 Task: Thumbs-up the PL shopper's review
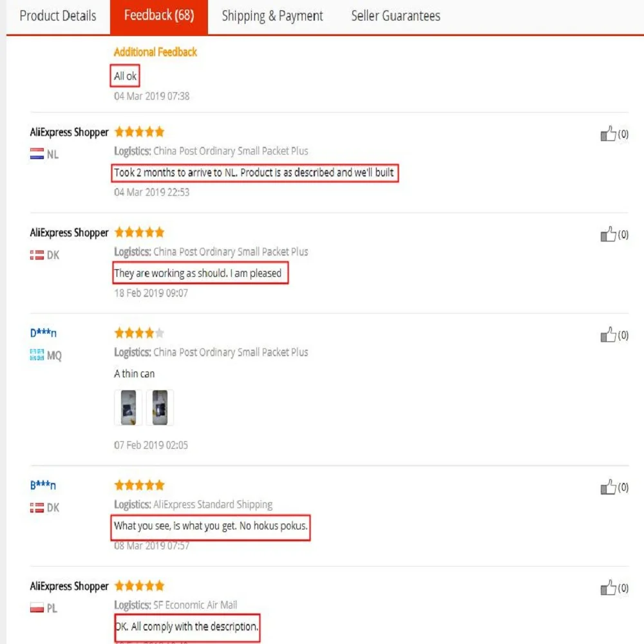(x=609, y=588)
